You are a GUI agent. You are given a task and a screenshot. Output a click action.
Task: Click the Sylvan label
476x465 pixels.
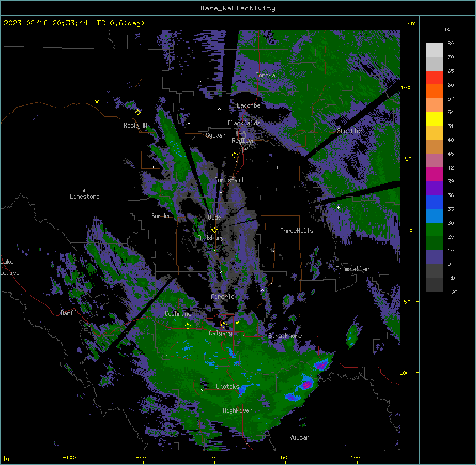215,135
